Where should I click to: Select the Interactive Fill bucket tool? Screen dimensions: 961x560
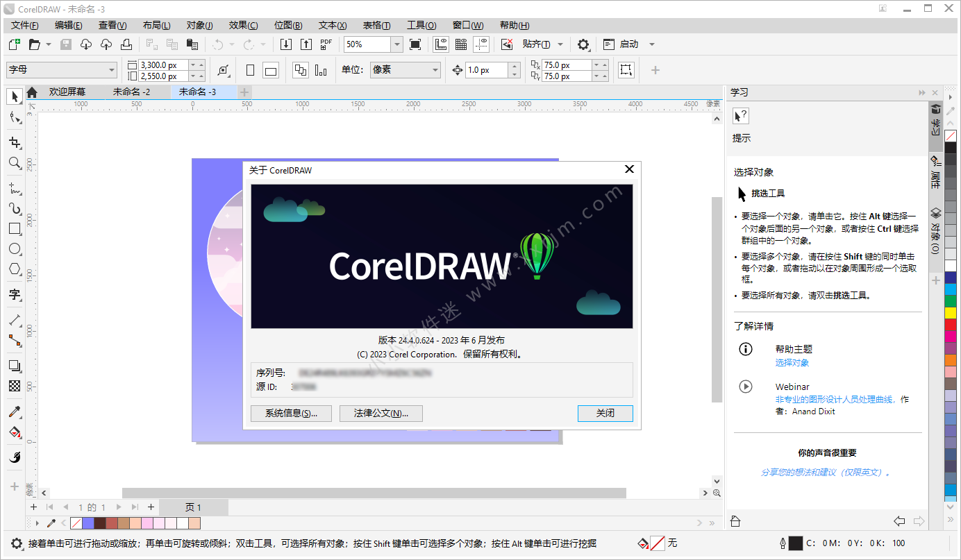(x=15, y=432)
